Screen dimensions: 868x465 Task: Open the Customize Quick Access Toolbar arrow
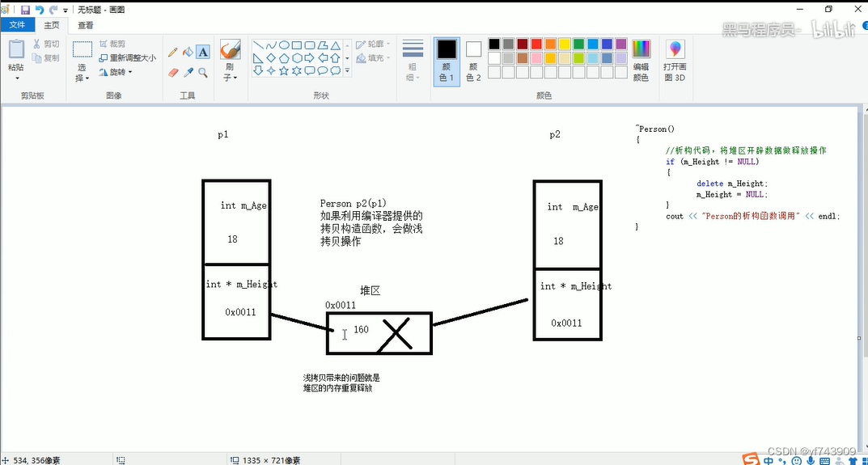pyautogui.click(x=66, y=10)
